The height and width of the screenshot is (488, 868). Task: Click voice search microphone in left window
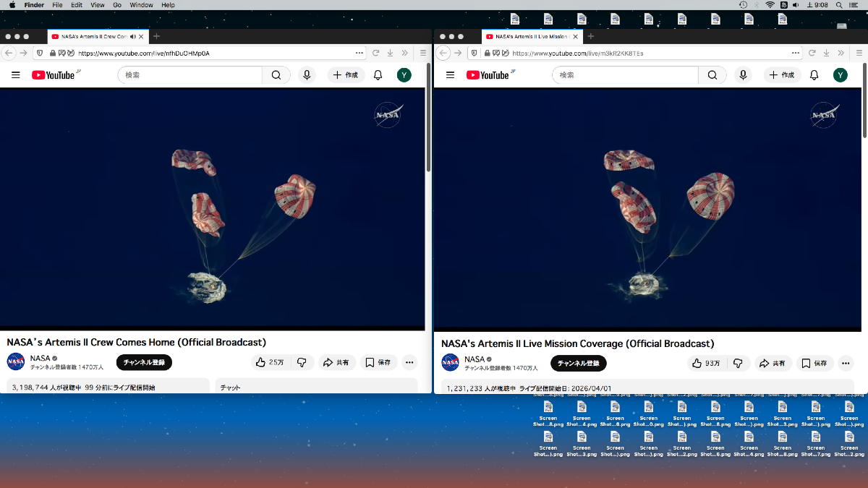(x=307, y=75)
